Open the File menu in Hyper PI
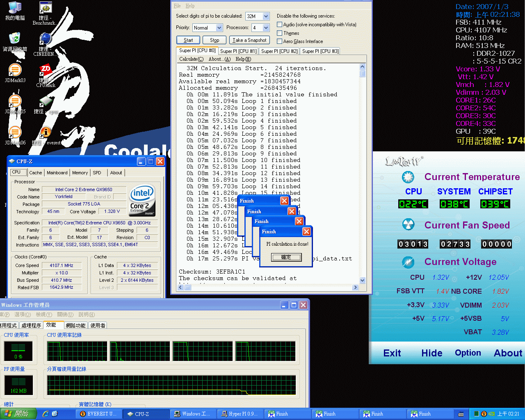Image resolution: width=525 pixels, height=420 pixels. [177, 6]
